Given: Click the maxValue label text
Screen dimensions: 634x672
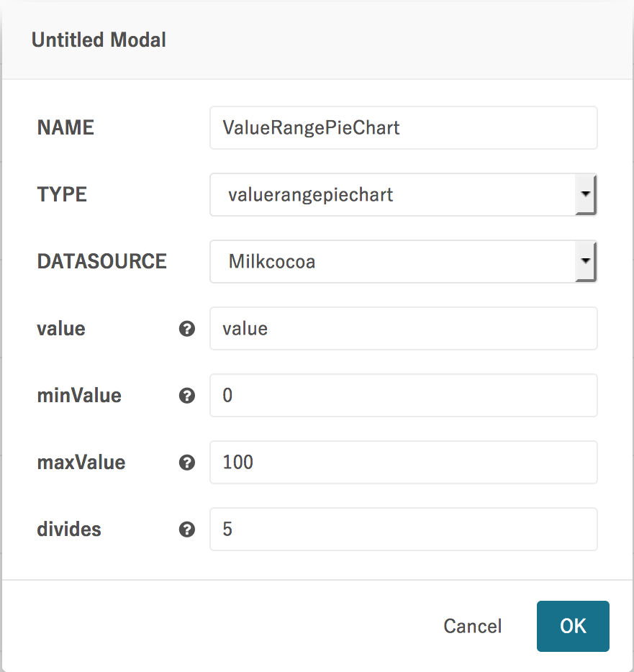Looking at the screenshot, I should click(x=81, y=463).
